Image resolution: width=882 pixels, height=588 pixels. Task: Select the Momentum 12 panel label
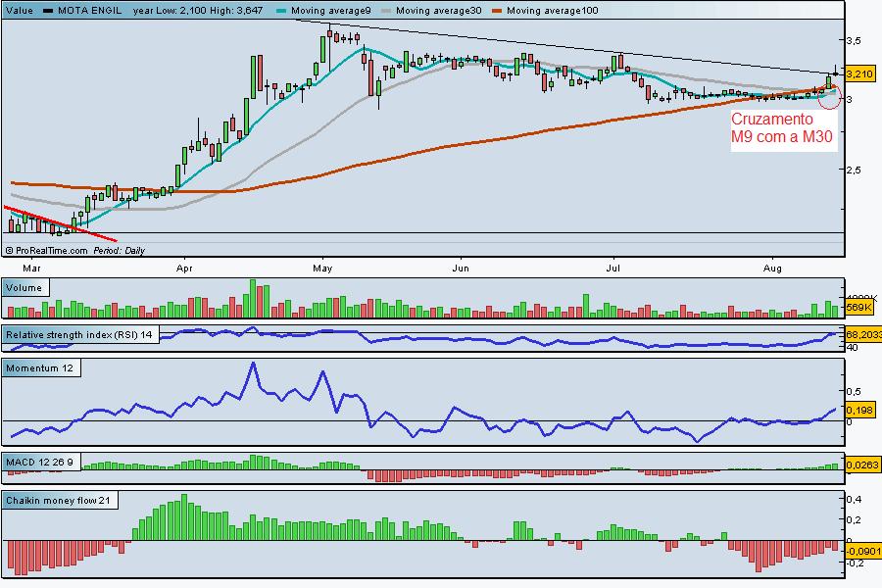(40, 368)
